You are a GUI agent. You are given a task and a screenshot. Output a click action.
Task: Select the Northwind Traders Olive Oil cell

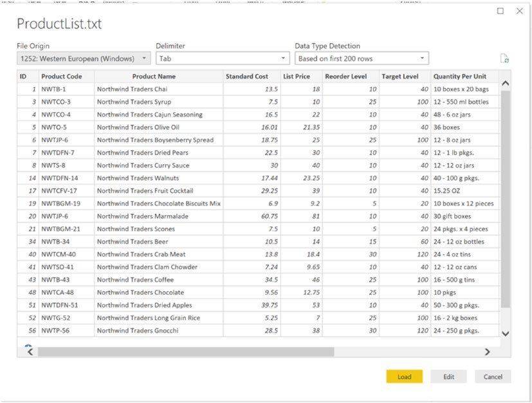pyautogui.click(x=159, y=127)
